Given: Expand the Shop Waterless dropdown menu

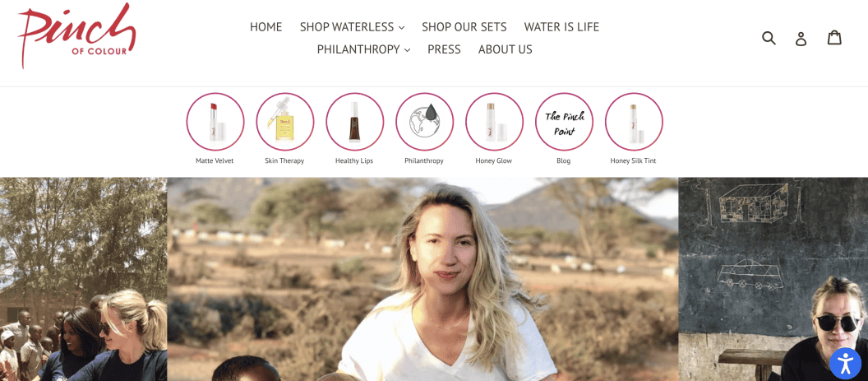Looking at the screenshot, I should [x=352, y=26].
